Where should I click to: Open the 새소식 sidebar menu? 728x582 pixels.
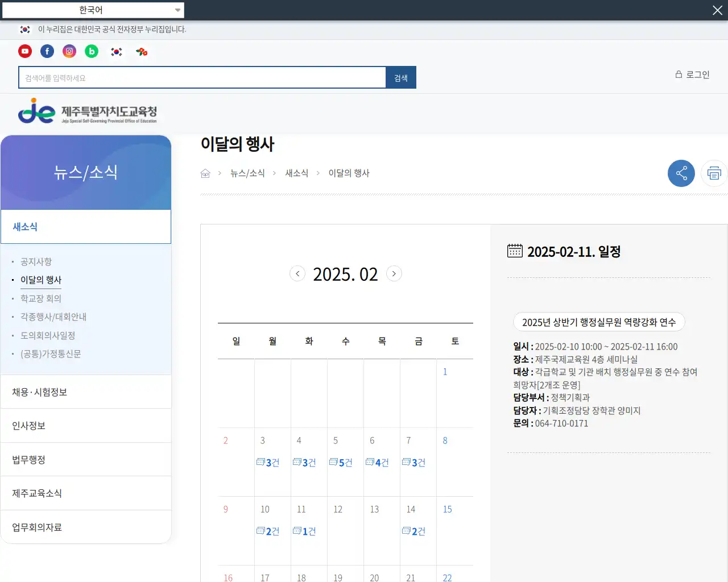coord(86,227)
